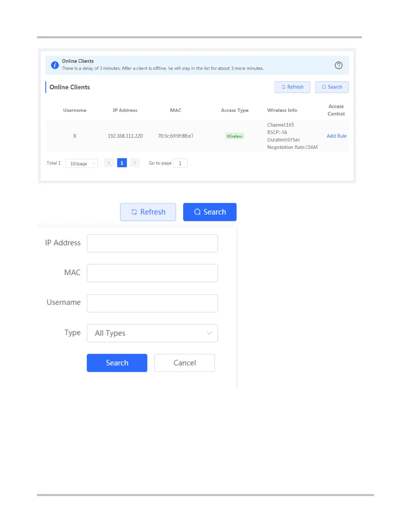Focus the Username input field
411x532 pixels.
click(x=152, y=303)
